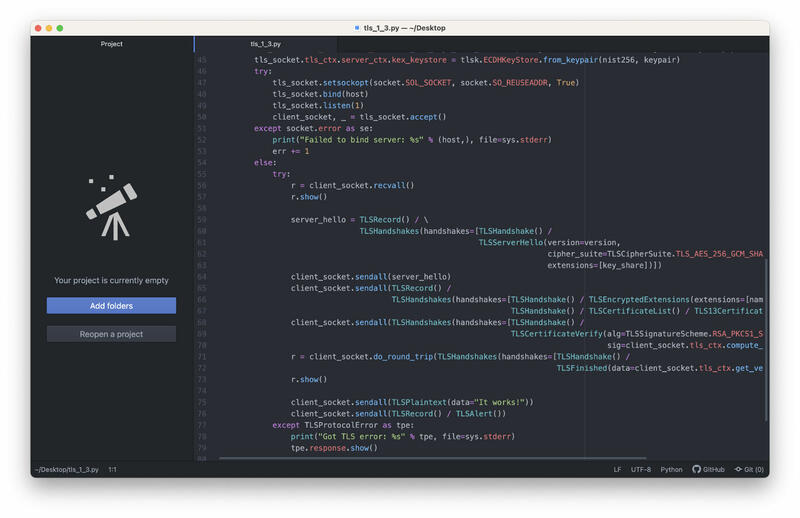Change the UTF-8 file encoding
800x518 pixels.
point(640,469)
